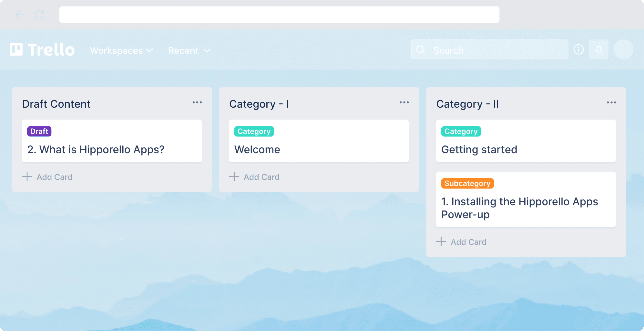The image size is (644, 331).
Task: Click the page refresh icon
Action: pos(39,14)
